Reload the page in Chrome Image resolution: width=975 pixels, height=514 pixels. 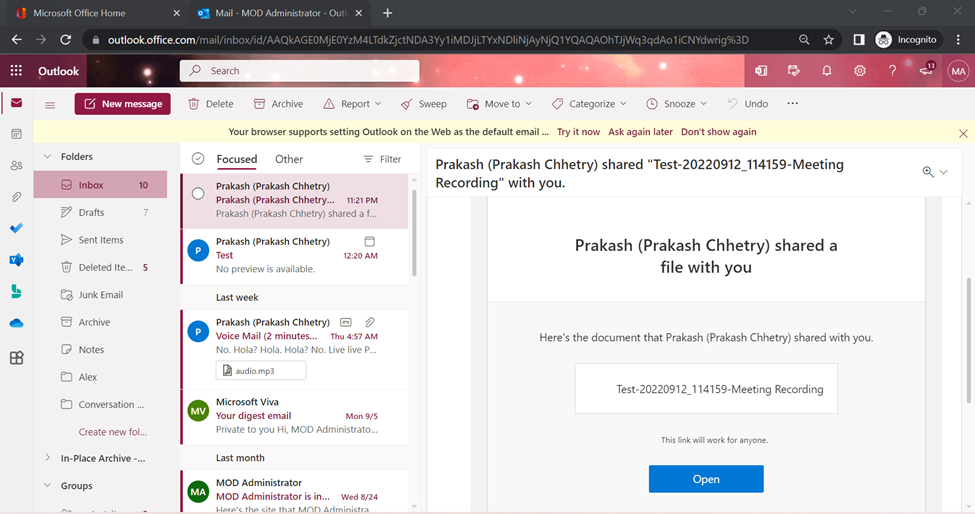point(65,40)
